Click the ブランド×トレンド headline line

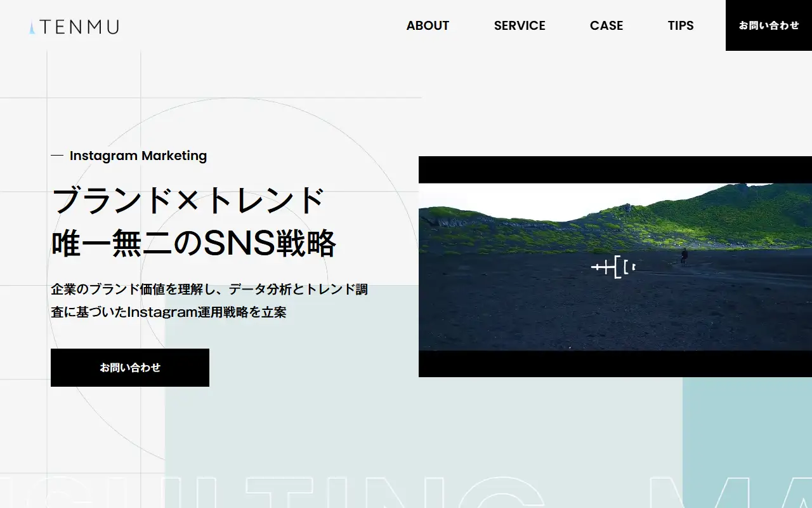tap(188, 201)
